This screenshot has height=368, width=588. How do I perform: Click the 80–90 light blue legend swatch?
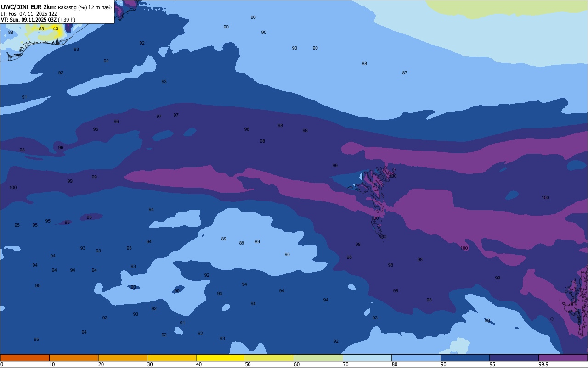coord(416,357)
